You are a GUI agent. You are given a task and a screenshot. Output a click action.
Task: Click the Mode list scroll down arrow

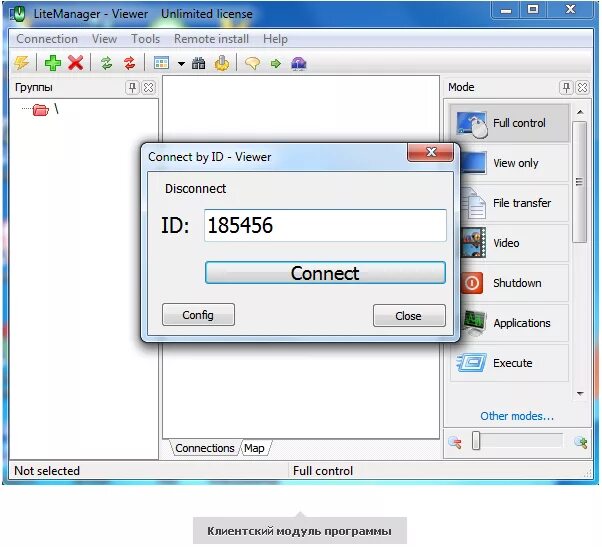click(x=580, y=393)
